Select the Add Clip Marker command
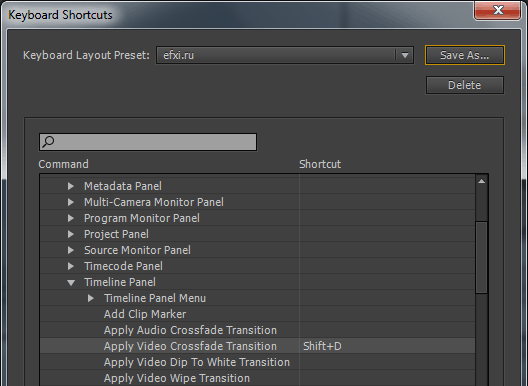Image resolution: width=528 pixels, height=386 pixels. pos(145,314)
